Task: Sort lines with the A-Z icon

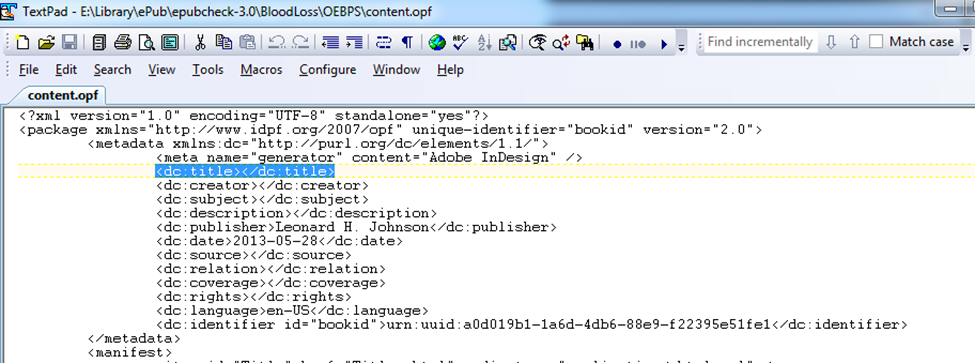Action: click(x=484, y=42)
